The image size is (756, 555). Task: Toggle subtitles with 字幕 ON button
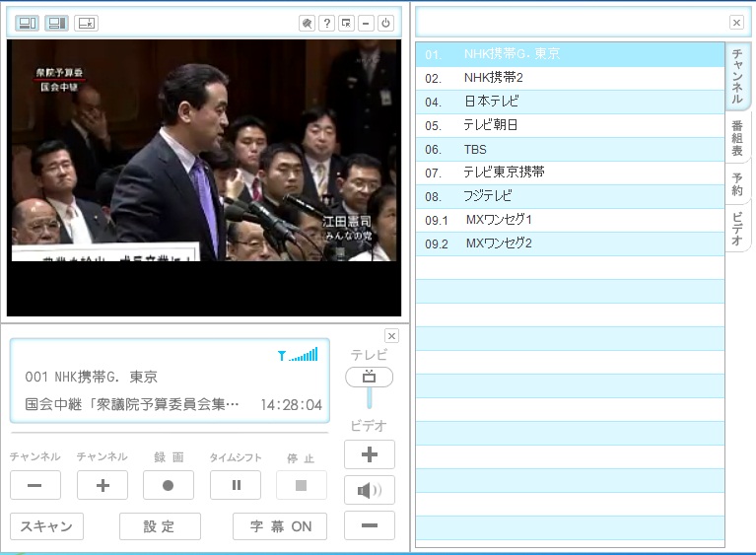click(x=280, y=526)
